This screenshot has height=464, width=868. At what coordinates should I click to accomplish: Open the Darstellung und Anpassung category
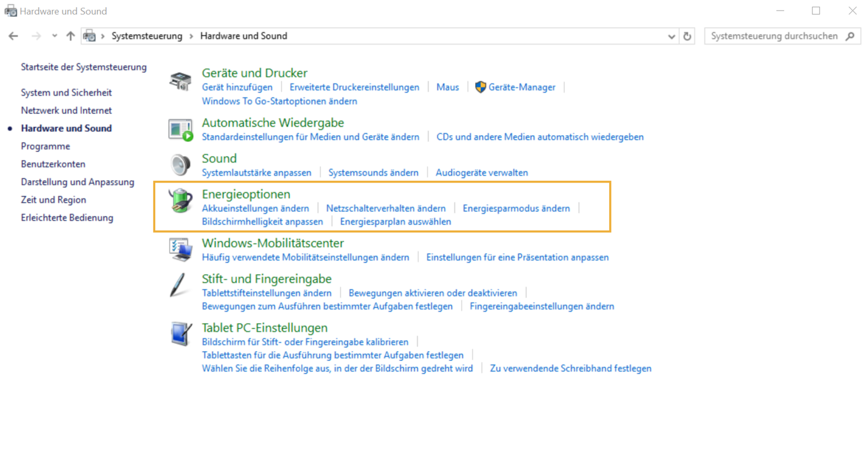click(x=77, y=181)
